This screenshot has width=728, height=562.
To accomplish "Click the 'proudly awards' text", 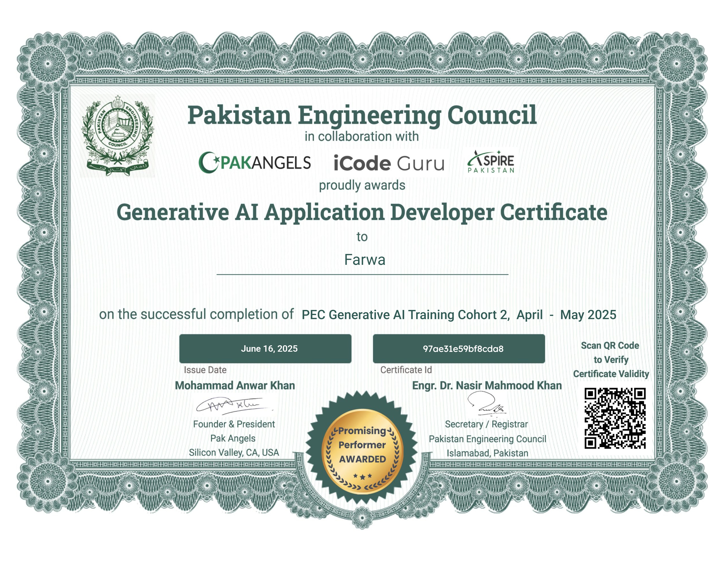I will point(362,185).
